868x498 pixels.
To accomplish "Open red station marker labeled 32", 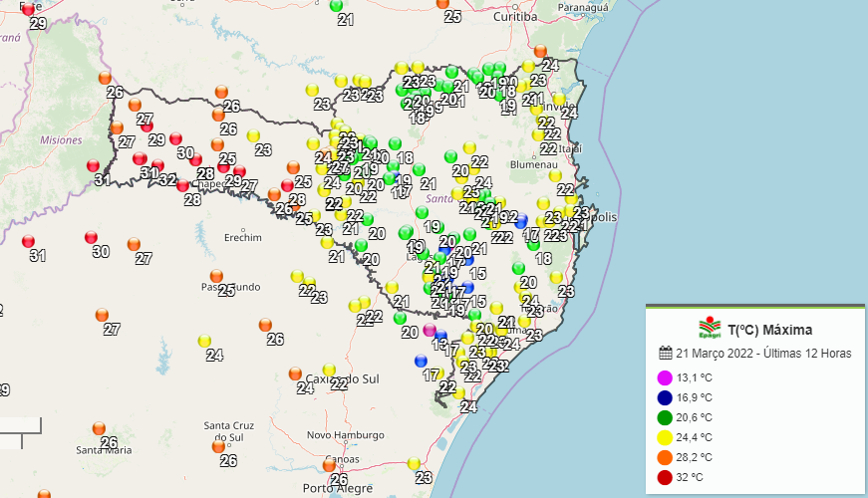I will 157,165.
